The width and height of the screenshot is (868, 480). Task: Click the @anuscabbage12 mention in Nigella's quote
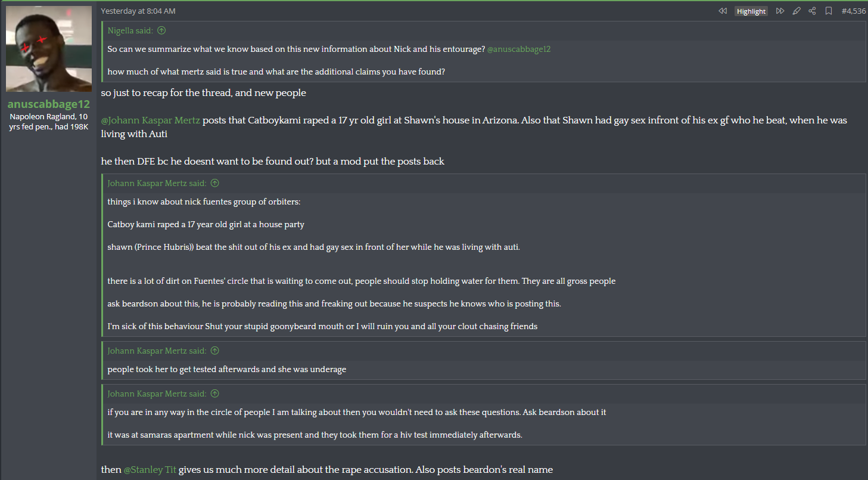point(519,49)
